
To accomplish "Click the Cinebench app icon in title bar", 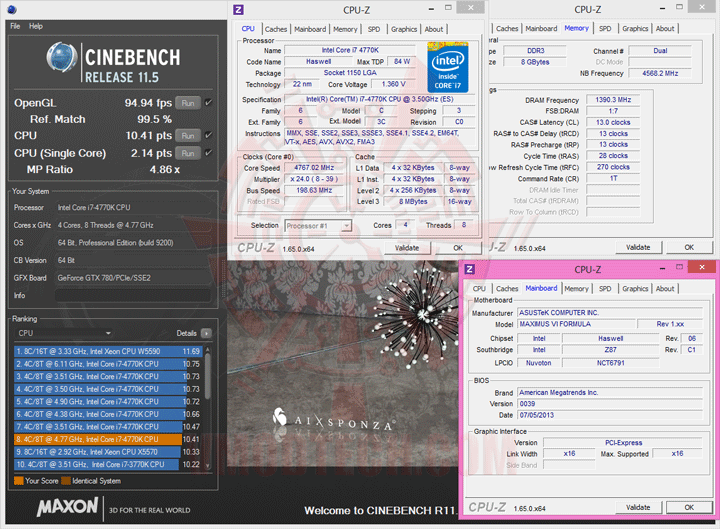I will pos(12,9).
